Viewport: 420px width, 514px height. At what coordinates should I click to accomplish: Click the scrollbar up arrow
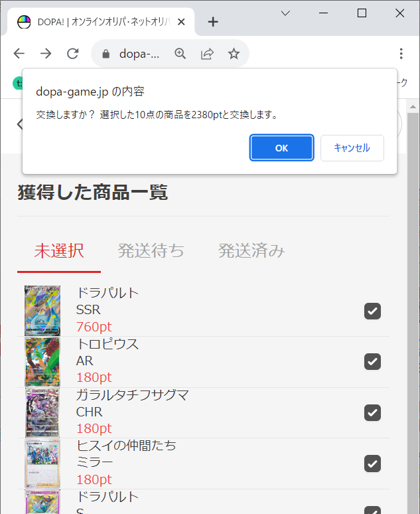tap(413, 107)
